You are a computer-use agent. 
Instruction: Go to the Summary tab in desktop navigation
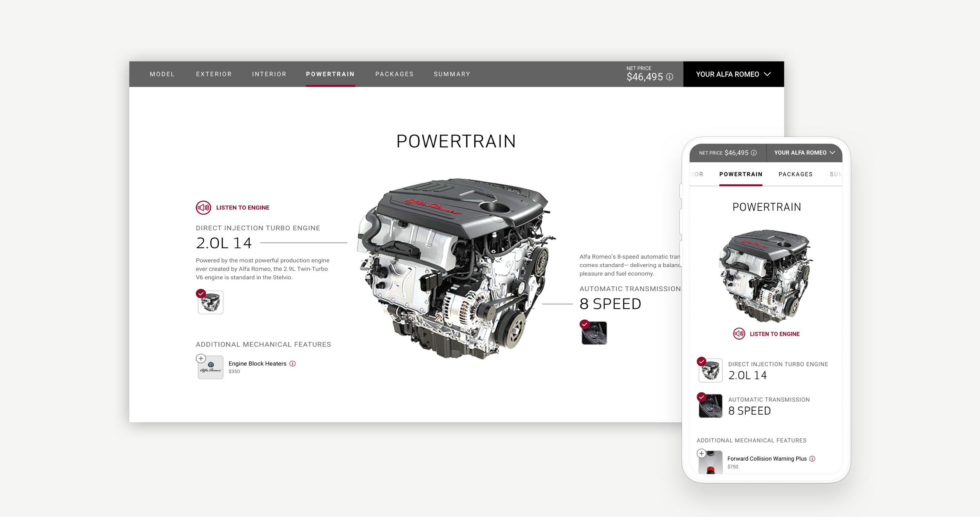(x=452, y=74)
